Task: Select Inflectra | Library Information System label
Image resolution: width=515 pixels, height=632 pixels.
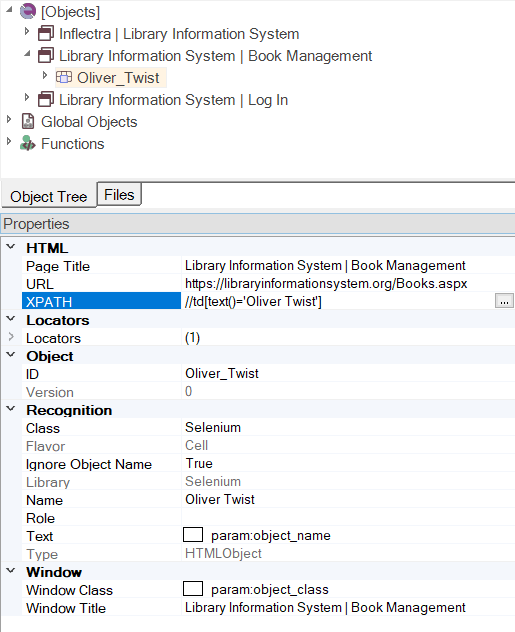Action: [179, 34]
